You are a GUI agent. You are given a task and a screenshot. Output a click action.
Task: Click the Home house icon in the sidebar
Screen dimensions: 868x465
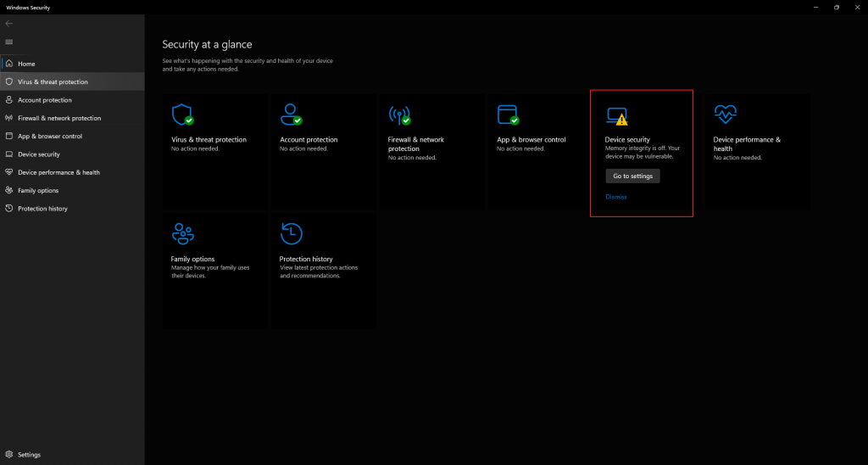(8, 64)
